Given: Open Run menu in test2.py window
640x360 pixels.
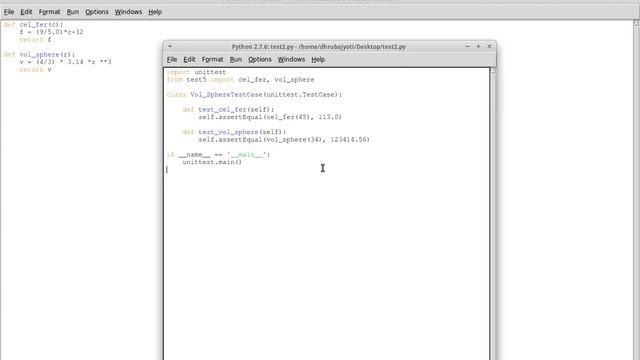Looking at the screenshot, I should point(236,60).
